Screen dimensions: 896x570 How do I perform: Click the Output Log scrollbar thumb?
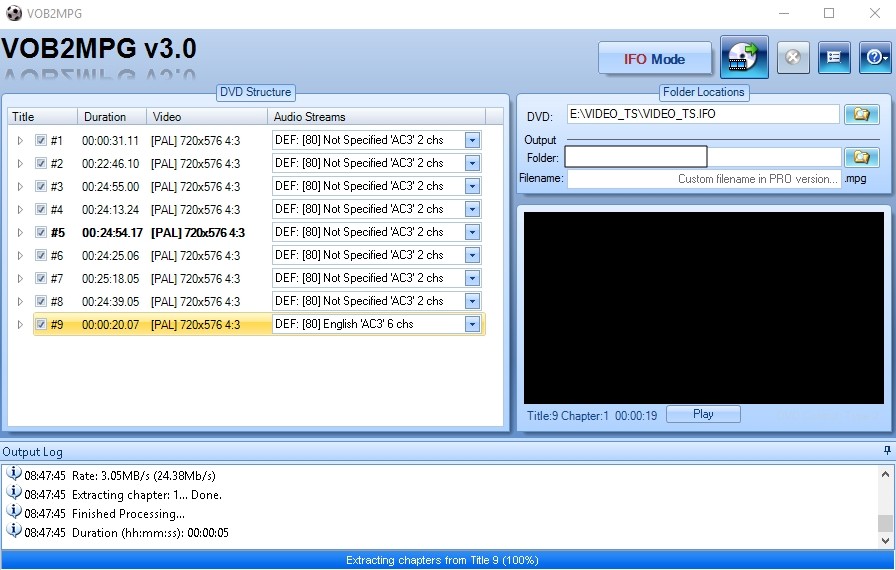click(885, 523)
